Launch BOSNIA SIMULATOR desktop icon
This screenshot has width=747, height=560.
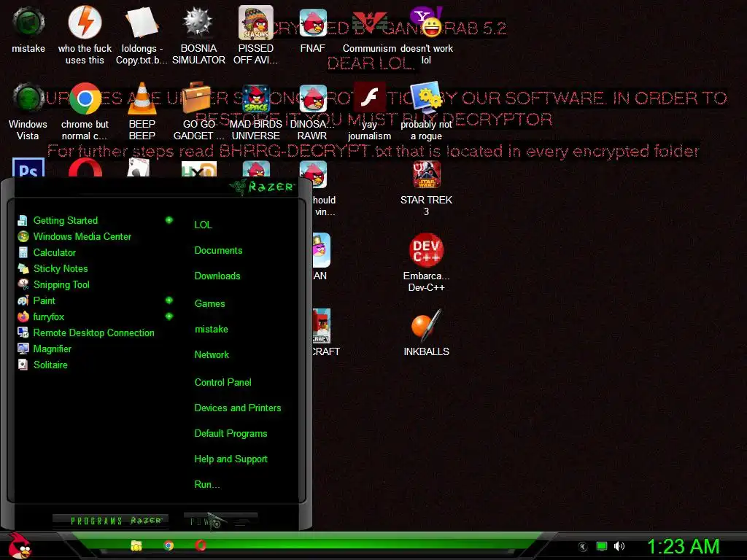tap(198, 36)
